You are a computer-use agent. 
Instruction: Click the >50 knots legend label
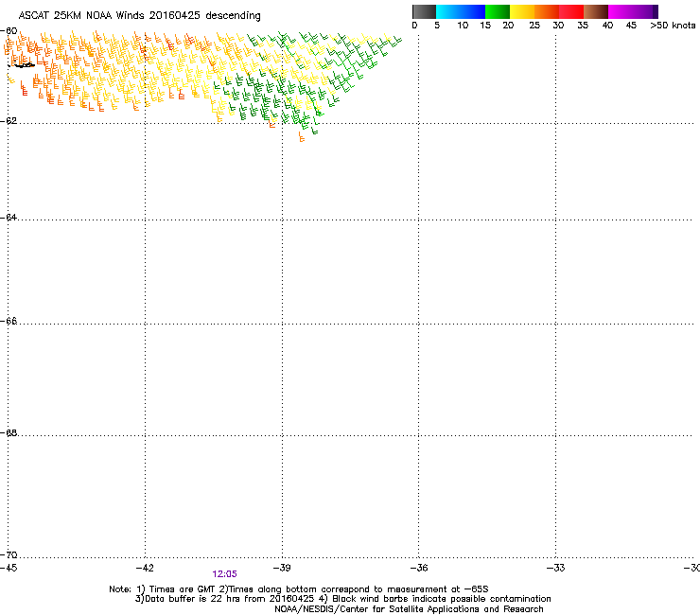pyautogui.click(x=673, y=26)
